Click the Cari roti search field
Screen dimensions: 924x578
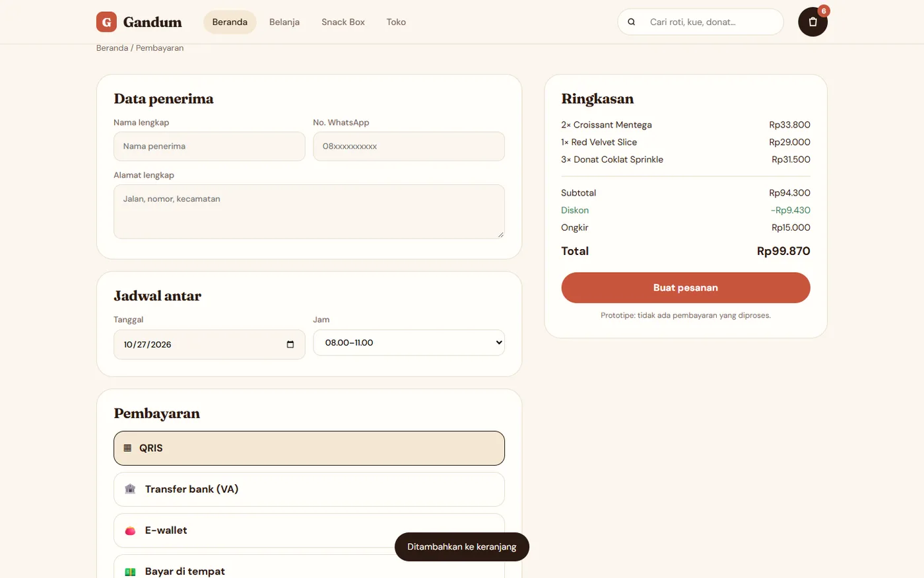700,22
